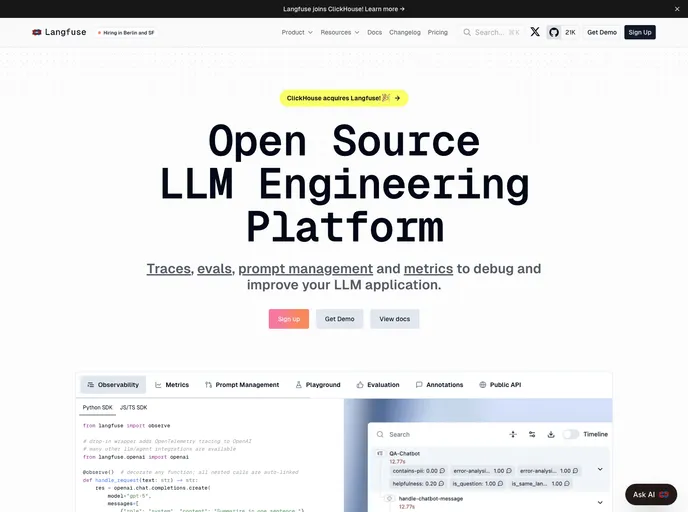Click the navbar Get Demo button
688x512 pixels.
tap(602, 32)
